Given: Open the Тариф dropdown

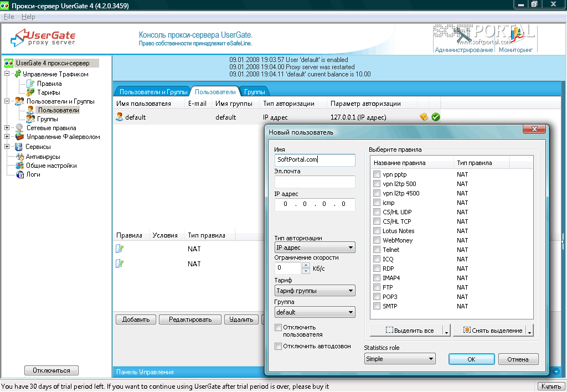Looking at the screenshot, I should point(315,290).
